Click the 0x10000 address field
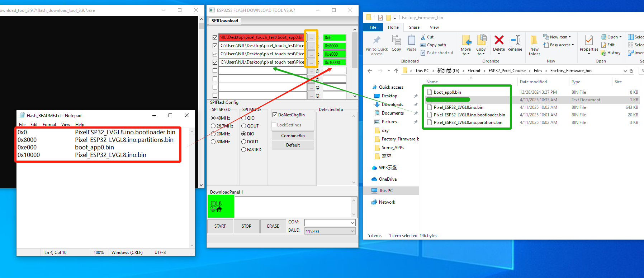Image resolution: width=644 pixels, height=278 pixels. pyautogui.click(x=334, y=62)
